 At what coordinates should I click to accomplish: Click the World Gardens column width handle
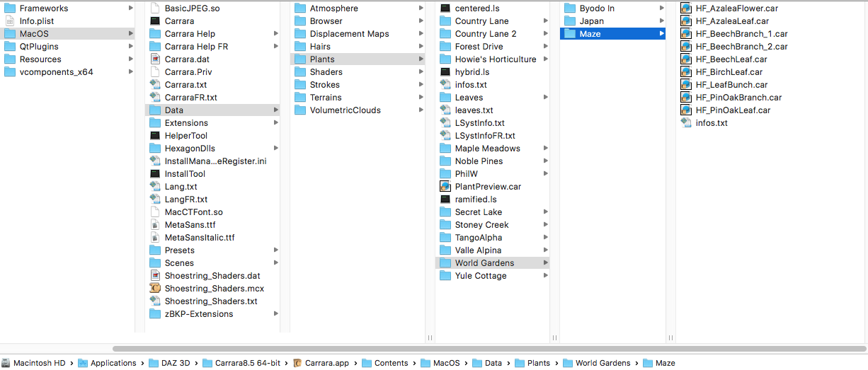click(554, 338)
